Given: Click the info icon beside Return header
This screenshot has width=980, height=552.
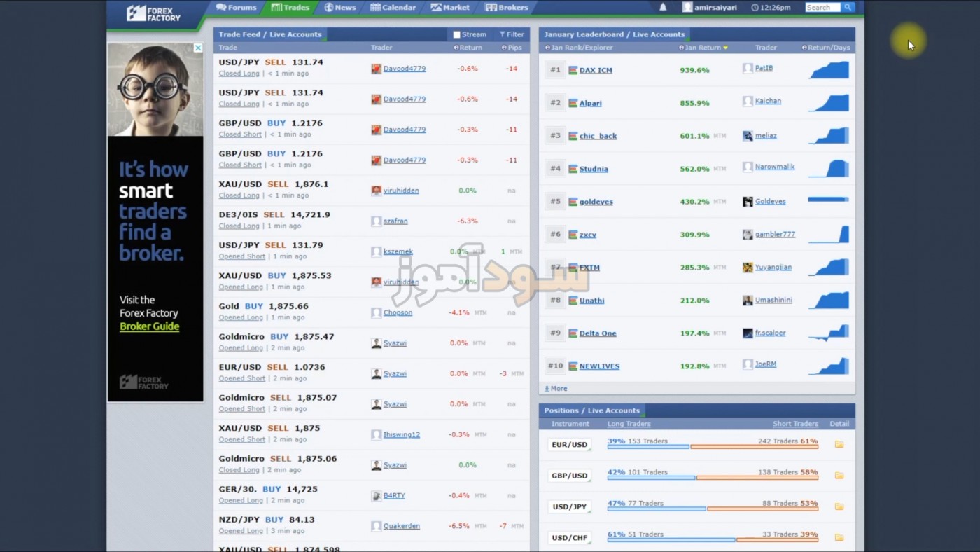Looking at the screenshot, I should click(456, 48).
